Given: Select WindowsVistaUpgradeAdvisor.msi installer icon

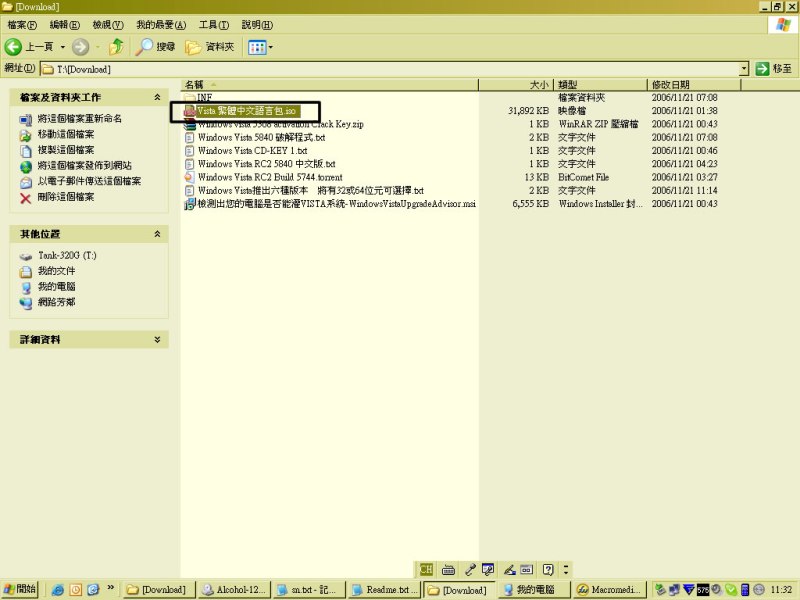Looking at the screenshot, I should [190, 204].
